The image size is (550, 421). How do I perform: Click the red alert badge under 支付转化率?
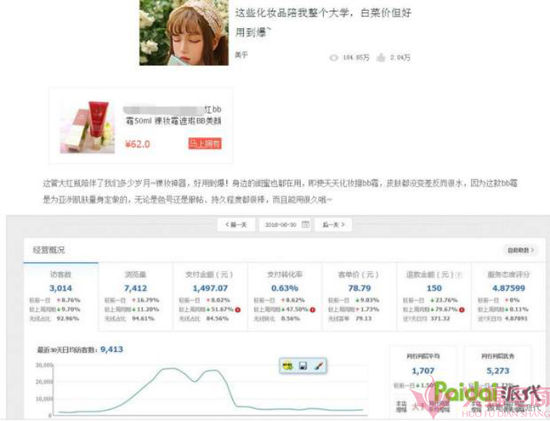313,309
